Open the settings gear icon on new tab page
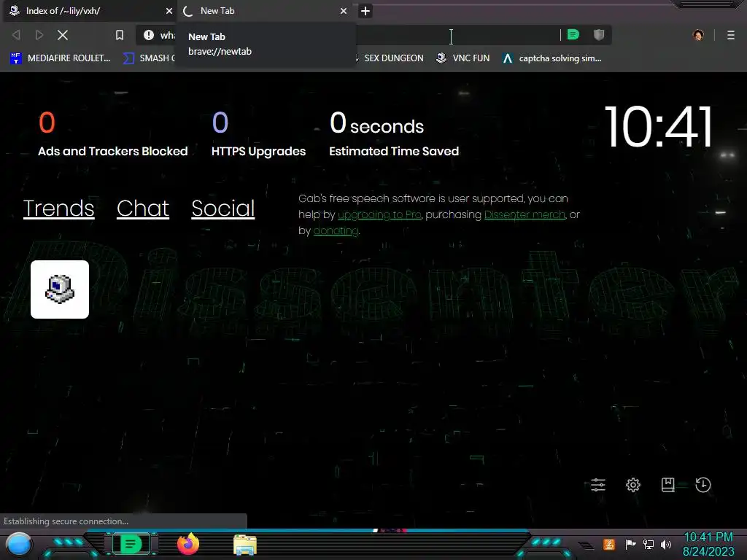The width and height of the screenshot is (747, 560). pyautogui.click(x=632, y=485)
